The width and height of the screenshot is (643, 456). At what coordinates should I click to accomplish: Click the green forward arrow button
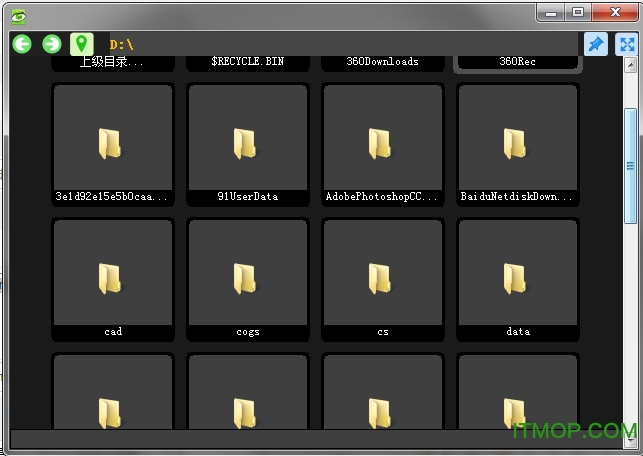(52, 44)
